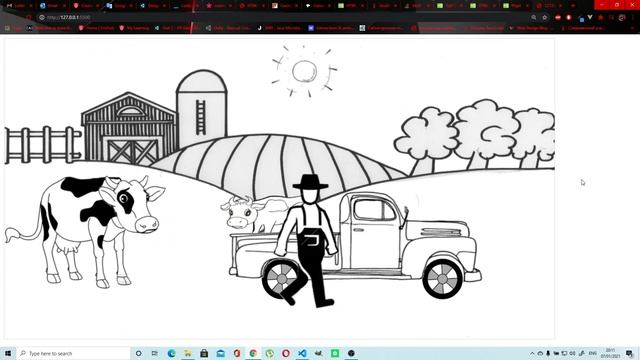
Task: Open the Windows Start menu
Action: point(8,353)
